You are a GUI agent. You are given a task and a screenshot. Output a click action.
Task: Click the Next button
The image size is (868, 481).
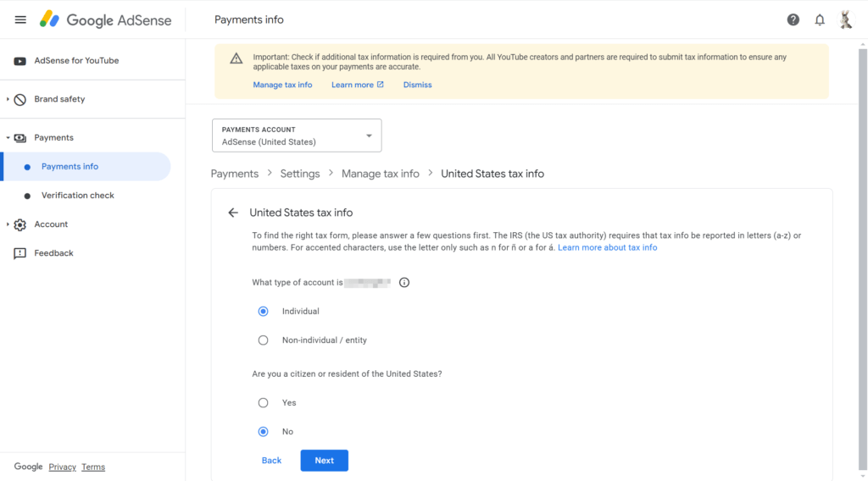pos(325,461)
